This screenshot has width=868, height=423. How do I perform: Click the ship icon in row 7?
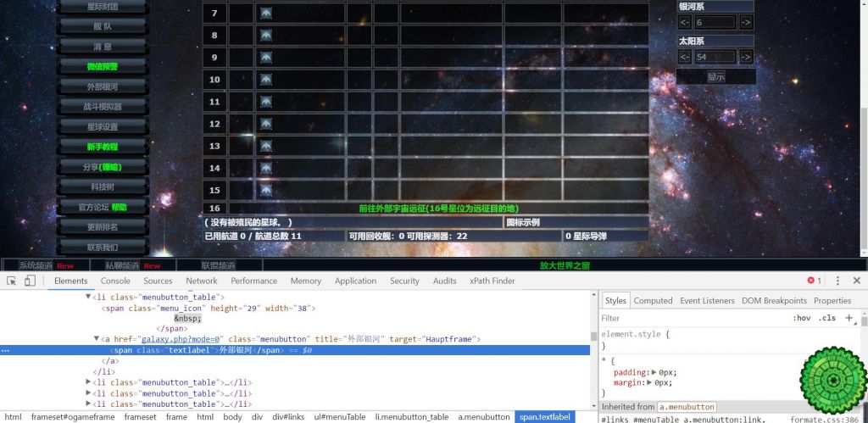pos(266,14)
